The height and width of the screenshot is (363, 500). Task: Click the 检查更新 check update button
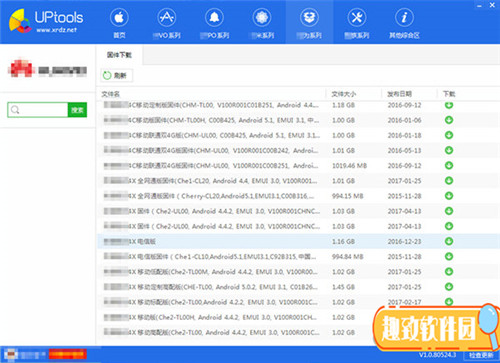coord(481,355)
